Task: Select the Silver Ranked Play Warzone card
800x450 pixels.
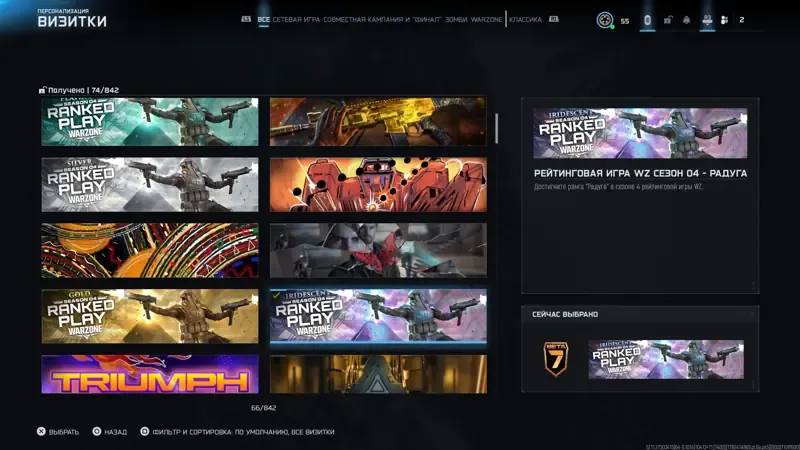Action: tap(150, 184)
